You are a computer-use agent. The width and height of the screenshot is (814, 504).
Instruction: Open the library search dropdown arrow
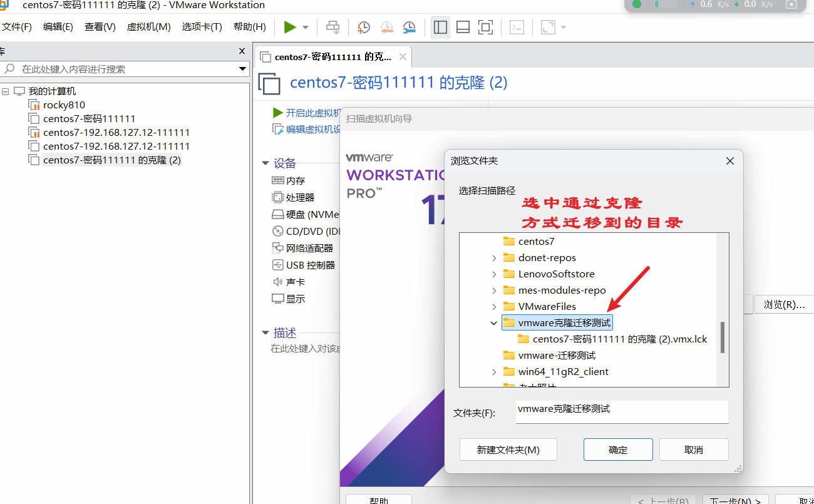243,69
